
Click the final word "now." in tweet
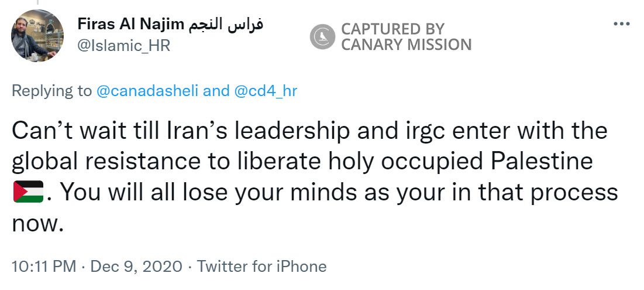pos(36,223)
